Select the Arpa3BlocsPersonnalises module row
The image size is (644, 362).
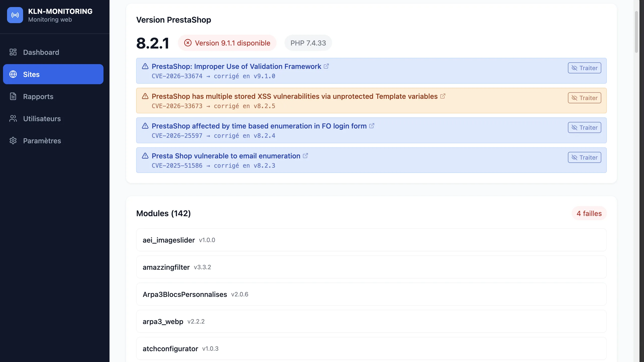tap(371, 294)
